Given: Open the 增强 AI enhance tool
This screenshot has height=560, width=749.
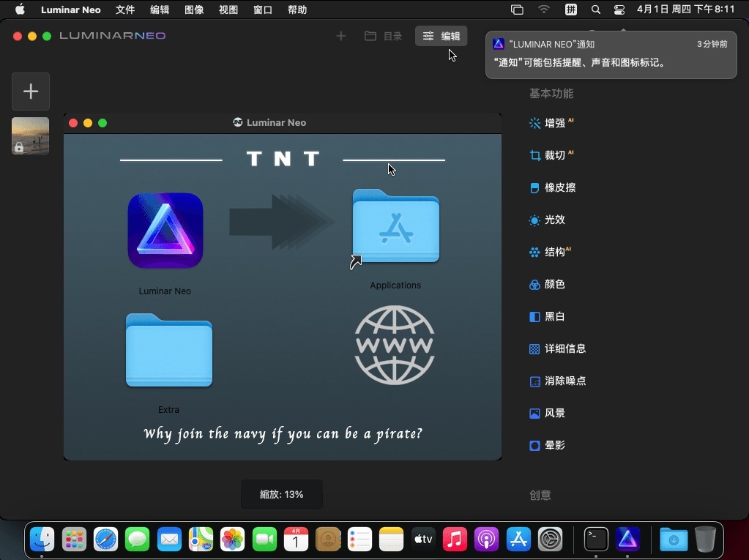Looking at the screenshot, I should click(x=551, y=123).
